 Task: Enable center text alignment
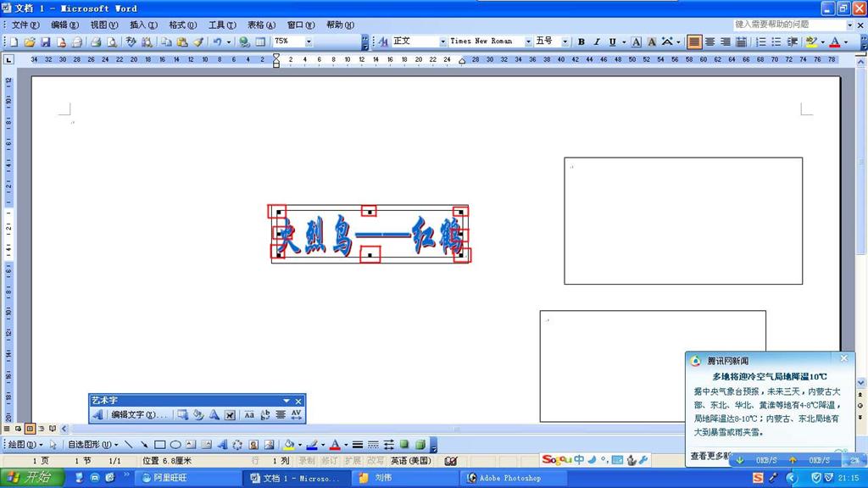click(x=710, y=42)
